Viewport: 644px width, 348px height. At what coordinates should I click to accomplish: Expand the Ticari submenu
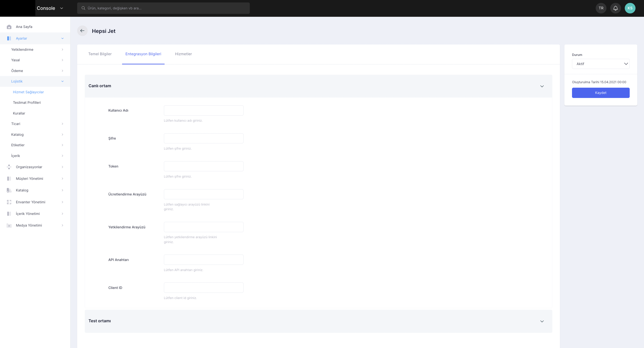point(63,124)
